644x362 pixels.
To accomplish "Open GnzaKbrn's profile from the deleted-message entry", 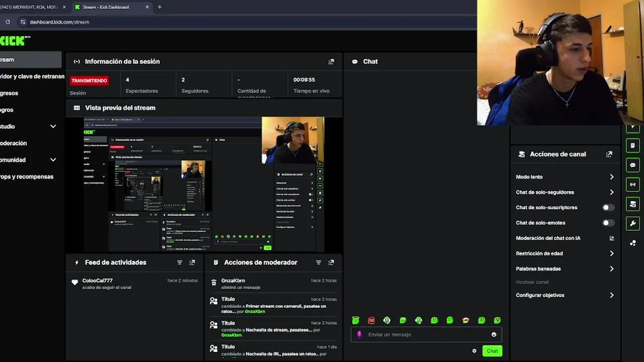I will (233, 281).
